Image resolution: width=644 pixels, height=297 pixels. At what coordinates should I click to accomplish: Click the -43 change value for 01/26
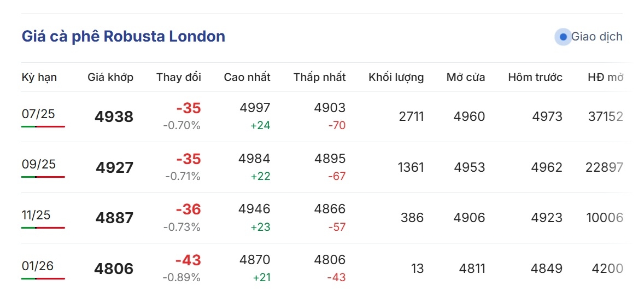(x=189, y=260)
